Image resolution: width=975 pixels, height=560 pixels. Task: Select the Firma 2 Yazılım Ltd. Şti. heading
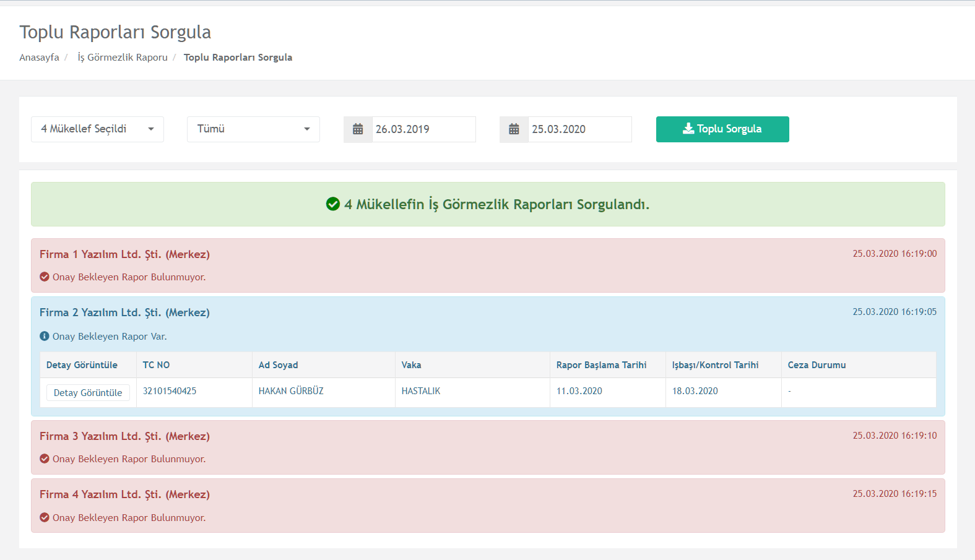pyautogui.click(x=124, y=312)
